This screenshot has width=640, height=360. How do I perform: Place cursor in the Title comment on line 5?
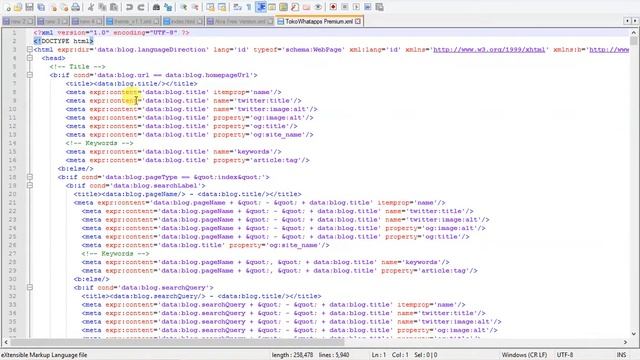[78, 67]
